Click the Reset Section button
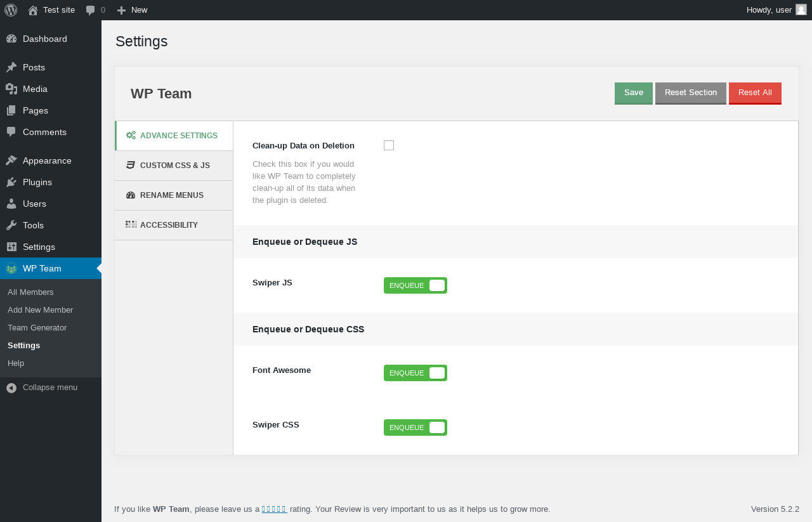812x522 pixels. click(x=691, y=93)
